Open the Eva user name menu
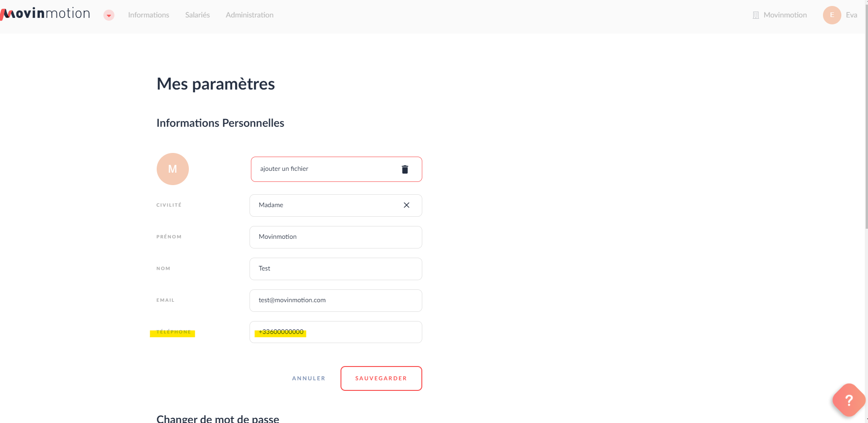The width and height of the screenshot is (868, 423). [851, 15]
